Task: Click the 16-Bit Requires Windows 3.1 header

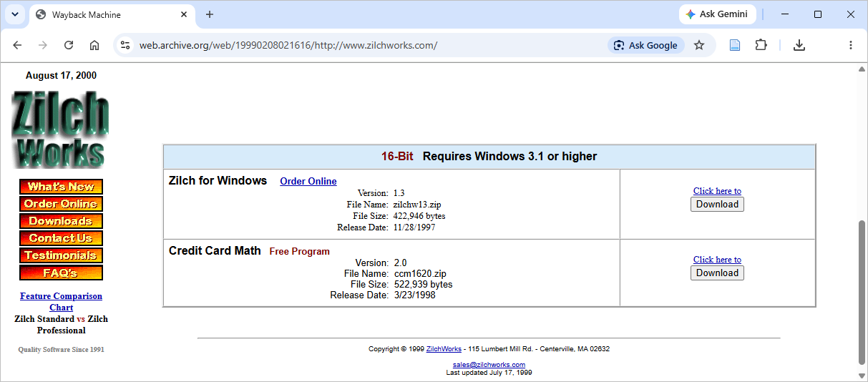Action: click(489, 156)
